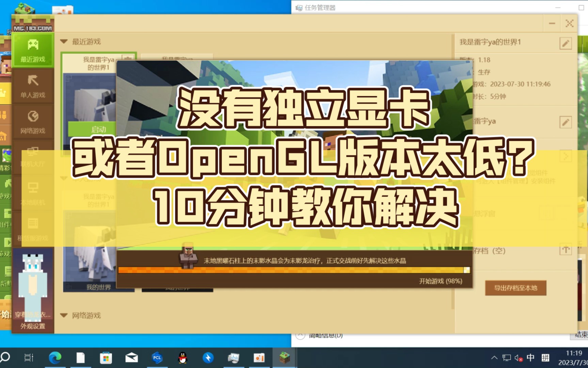Open network status in system tray

[x=507, y=358]
